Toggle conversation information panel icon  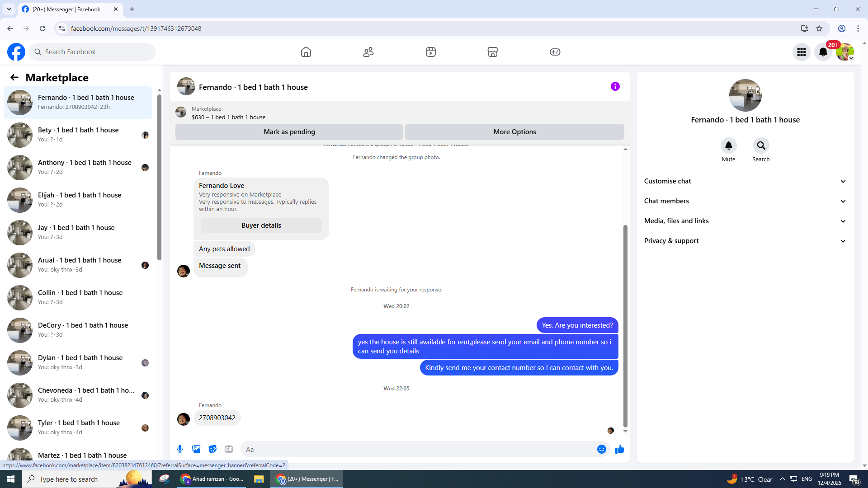[615, 86]
